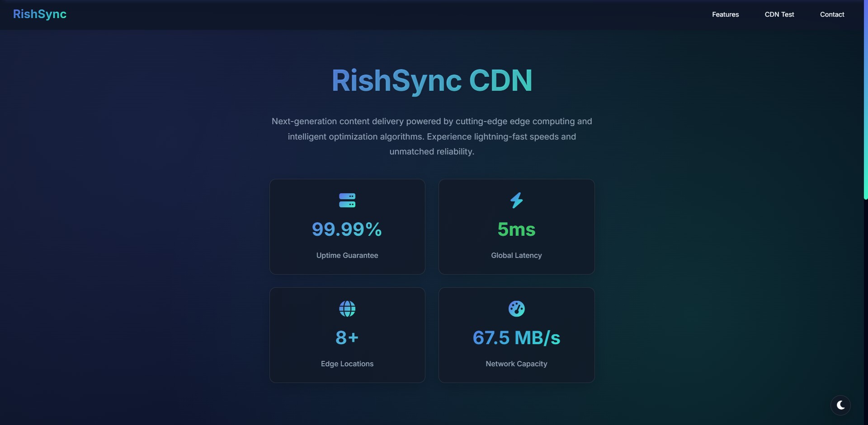This screenshot has width=868, height=425.
Task: Click the palette icon on Network Capacity card
Action: (516, 308)
